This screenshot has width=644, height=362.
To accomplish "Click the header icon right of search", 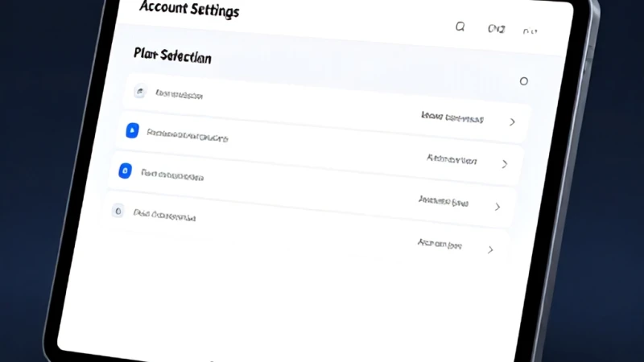I will [496, 29].
